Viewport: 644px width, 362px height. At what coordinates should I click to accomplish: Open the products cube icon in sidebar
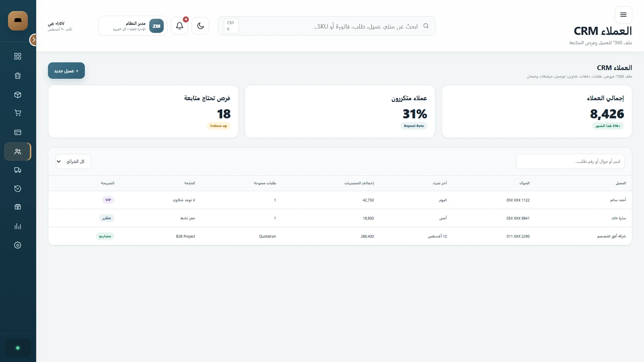(x=18, y=95)
